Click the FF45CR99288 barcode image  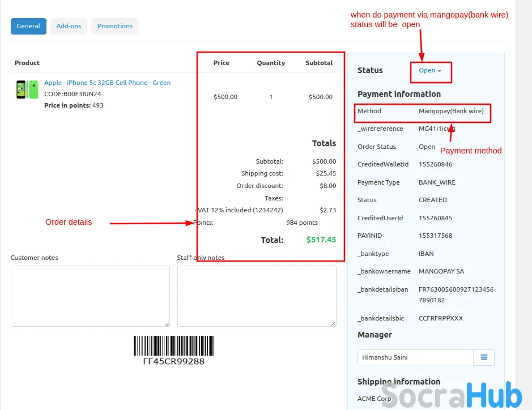[x=173, y=349]
